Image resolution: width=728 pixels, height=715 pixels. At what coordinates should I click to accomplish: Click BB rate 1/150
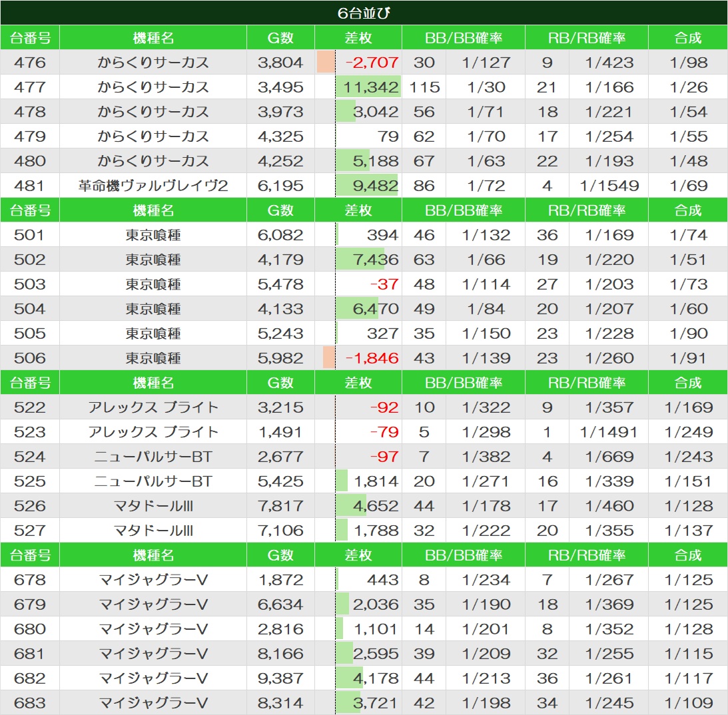point(486,333)
